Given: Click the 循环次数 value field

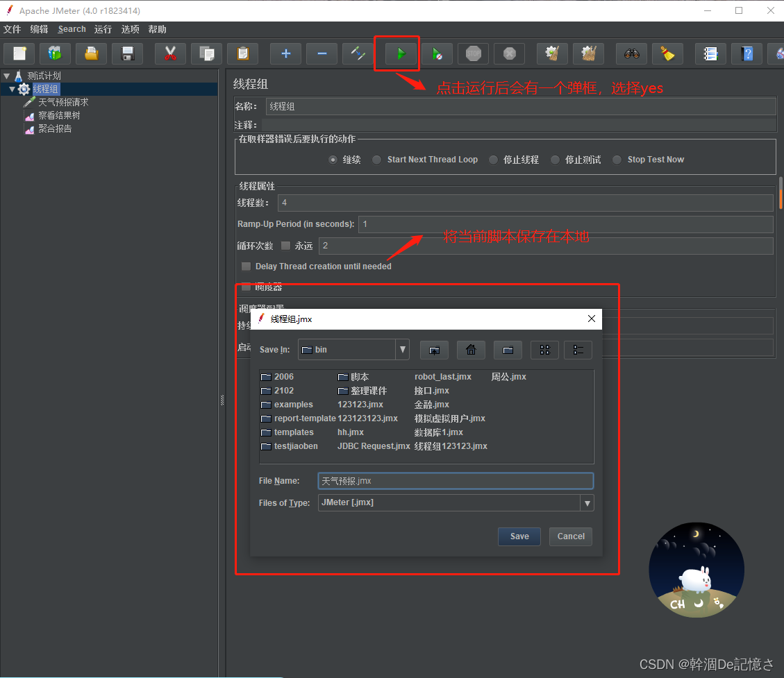Looking at the screenshot, I should tap(546, 246).
